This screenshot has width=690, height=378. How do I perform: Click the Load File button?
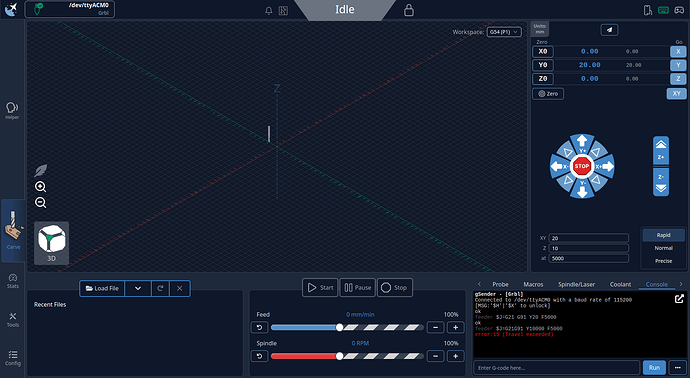pyautogui.click(x=102, y=288)
